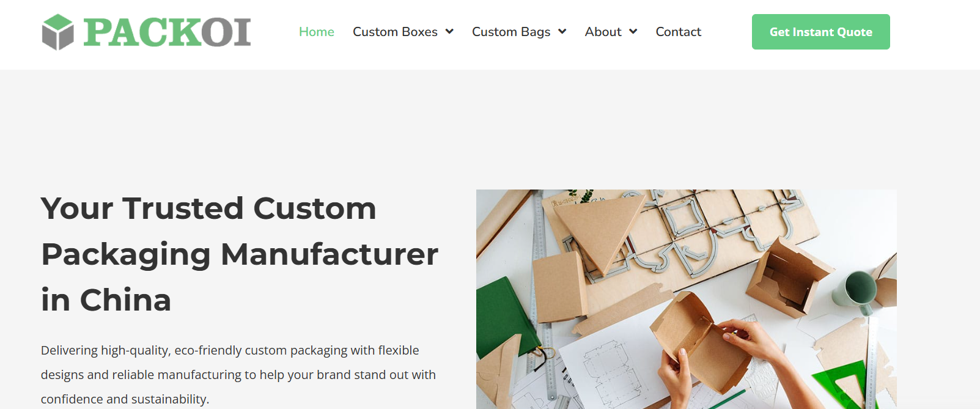The width and height of the screenshot is (980, 409).
Task: Select the hero heading about Custom Packaging Manufacturer
Action: 240,254
